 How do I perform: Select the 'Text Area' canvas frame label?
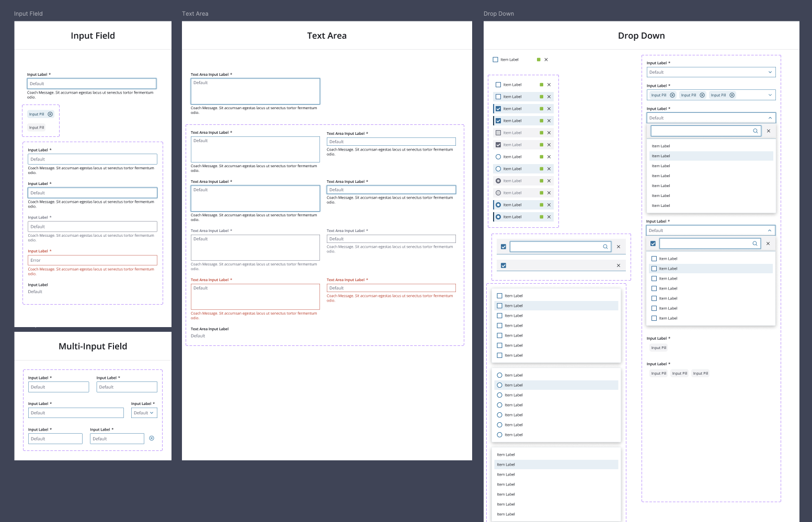(195, 14)
